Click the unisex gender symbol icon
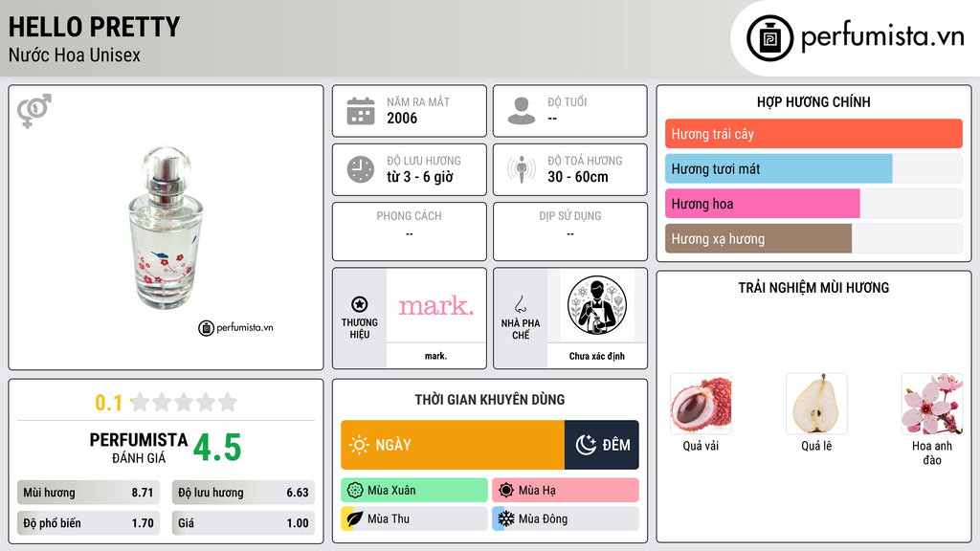This screenshot has height=551, width=980. [34, 111]
